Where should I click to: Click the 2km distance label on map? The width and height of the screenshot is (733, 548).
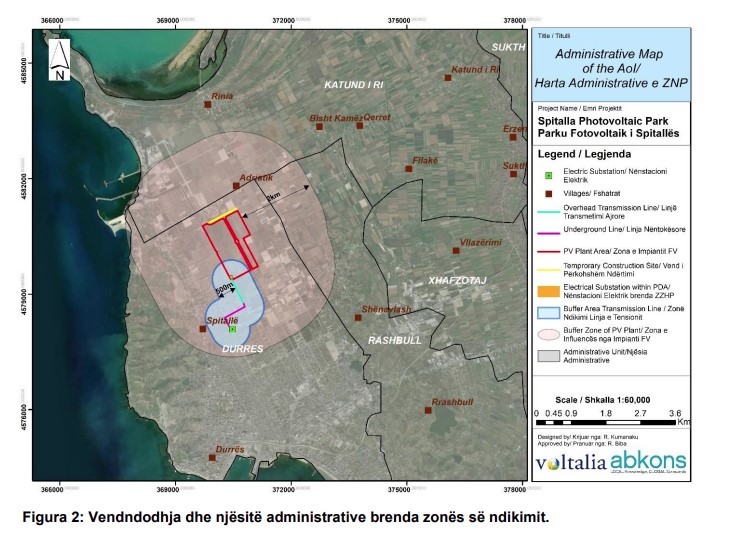273,197
